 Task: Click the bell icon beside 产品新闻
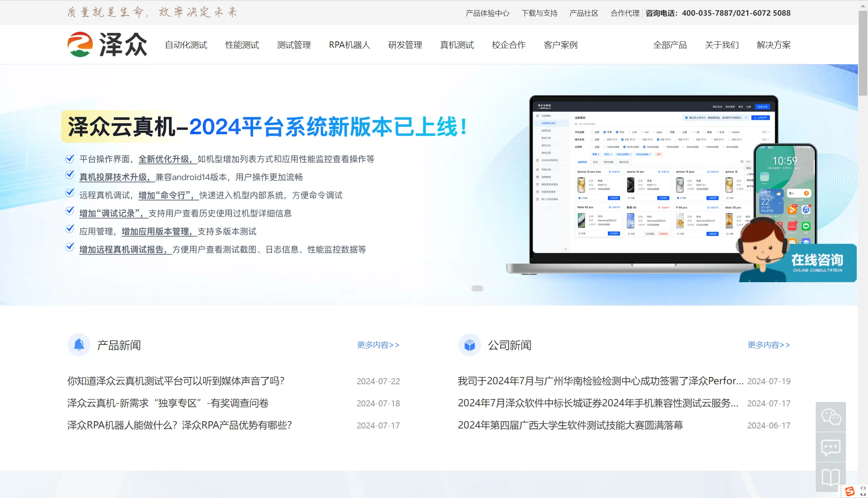click(x=79, y=345)
